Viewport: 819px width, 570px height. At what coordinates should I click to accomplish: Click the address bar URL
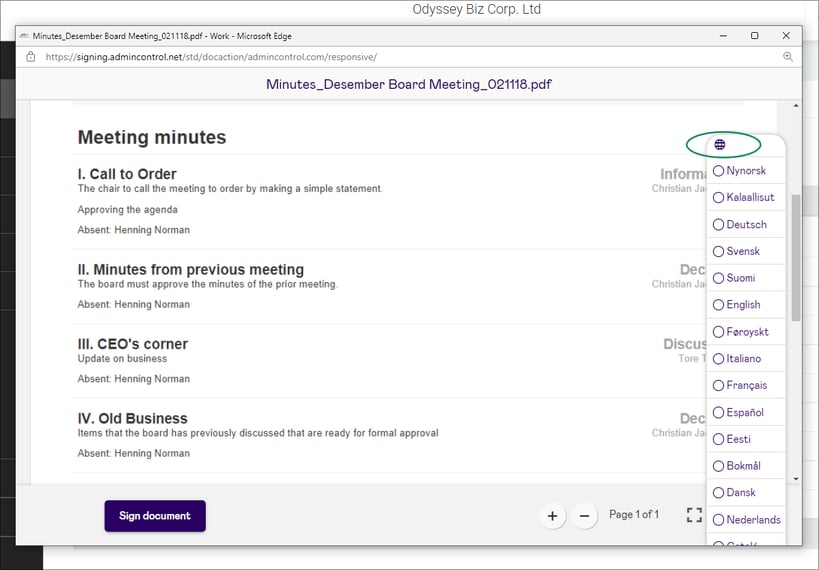(x=211, y=57)
